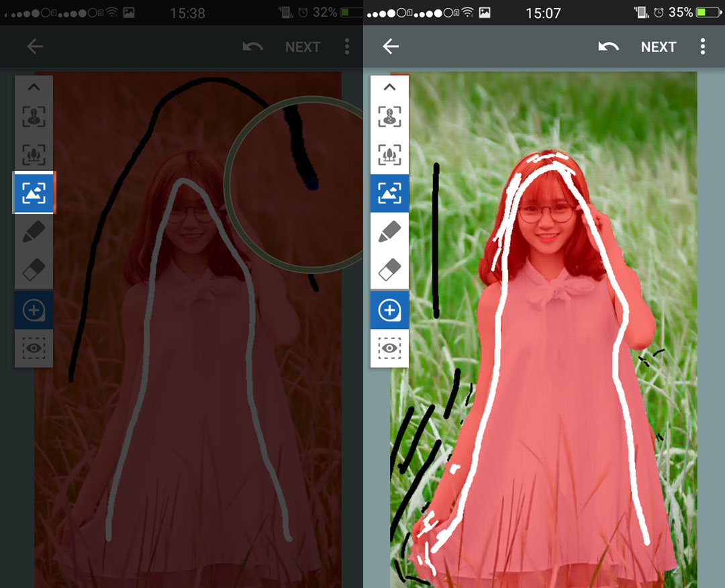725x588 pixels.
Task: Pick the marker tool in the right toolbar
Action: click(x=389, y=232)
